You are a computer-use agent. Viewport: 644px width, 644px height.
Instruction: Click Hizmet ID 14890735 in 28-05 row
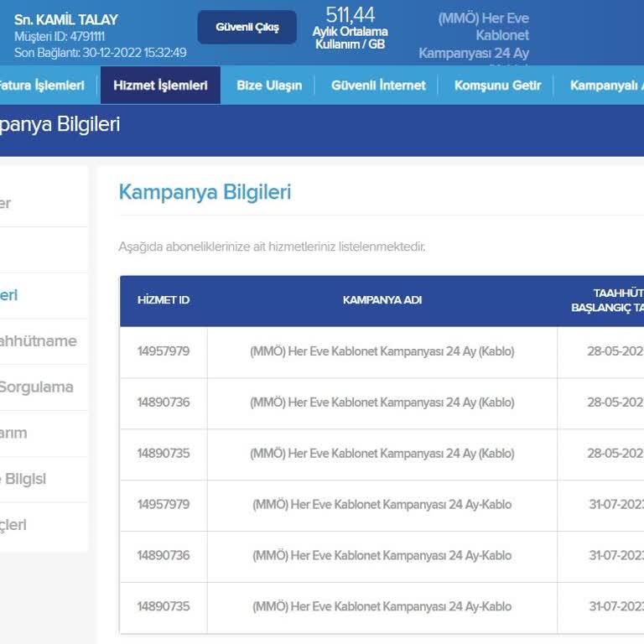tap(164, 453)
